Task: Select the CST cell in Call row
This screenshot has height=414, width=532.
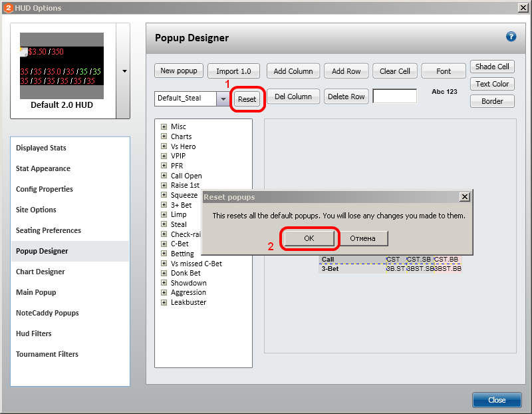Action: tap(396, 260)
